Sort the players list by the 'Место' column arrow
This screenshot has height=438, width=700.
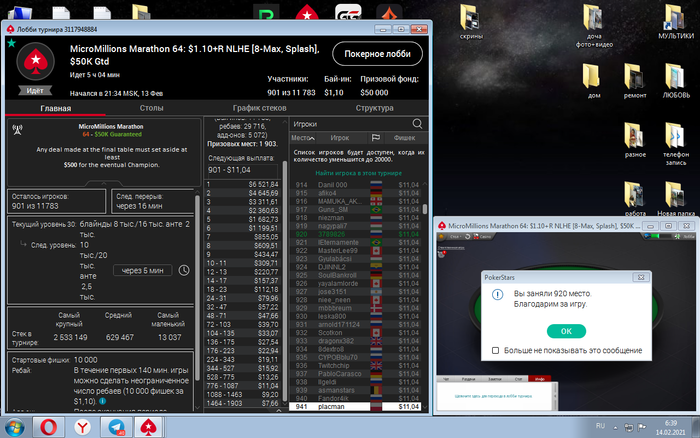pyautogui.click(x=312, y=138)
